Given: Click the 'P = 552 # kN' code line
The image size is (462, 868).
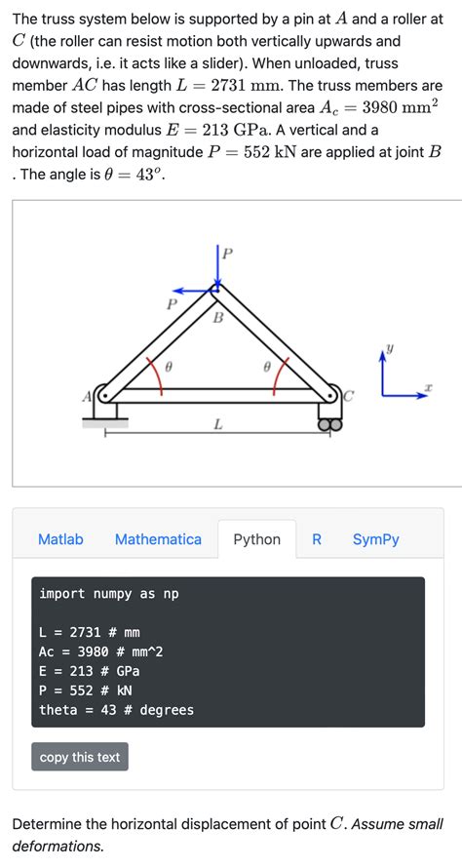Looking at the screenshot, I should pos(85,690).
